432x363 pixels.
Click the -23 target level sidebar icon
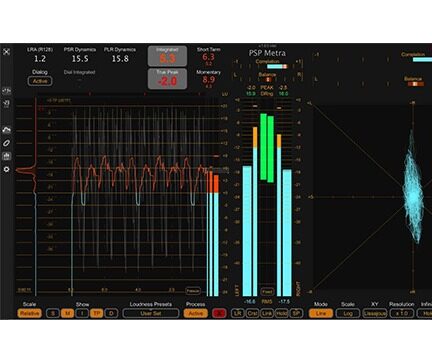6,104
